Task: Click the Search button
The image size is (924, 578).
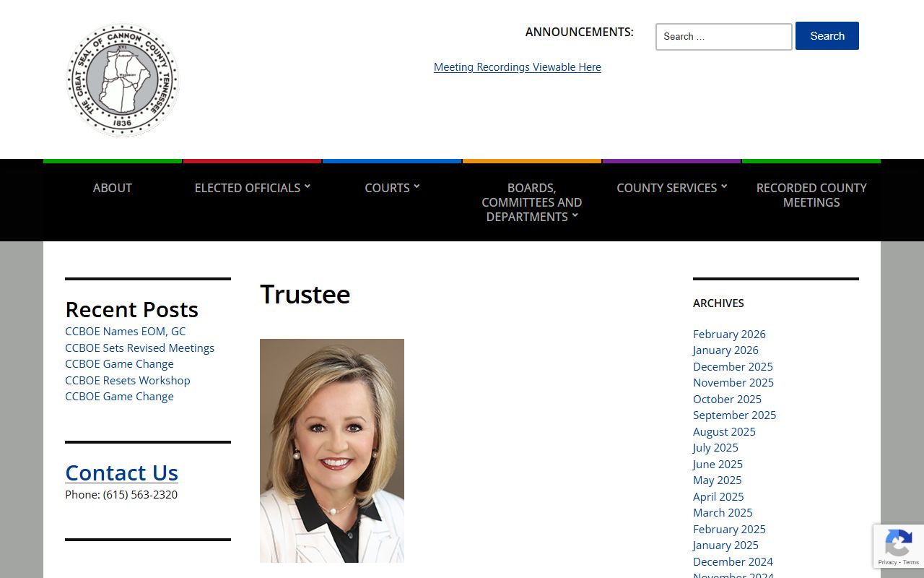Action: pyautogui.click(x=827, y=36)
